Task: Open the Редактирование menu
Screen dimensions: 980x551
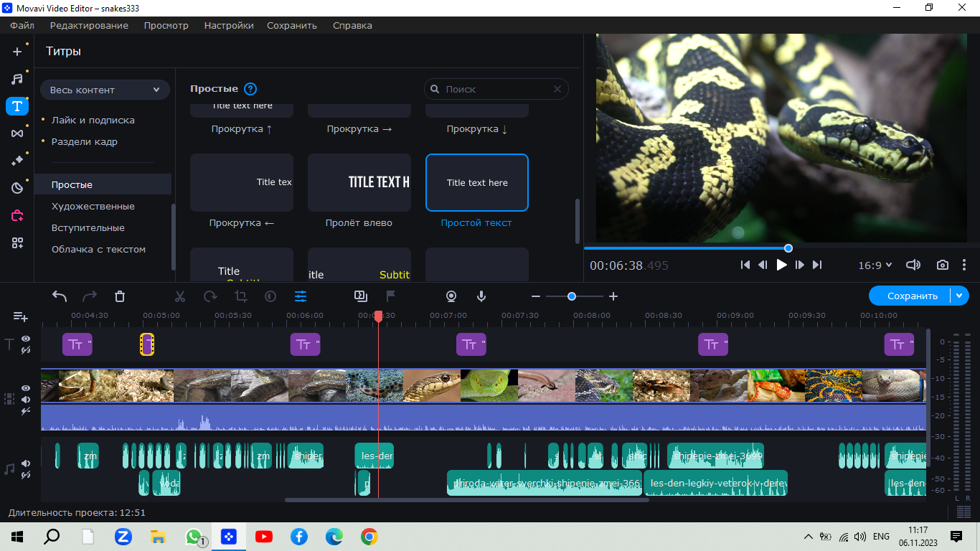Action: (89, 25)
